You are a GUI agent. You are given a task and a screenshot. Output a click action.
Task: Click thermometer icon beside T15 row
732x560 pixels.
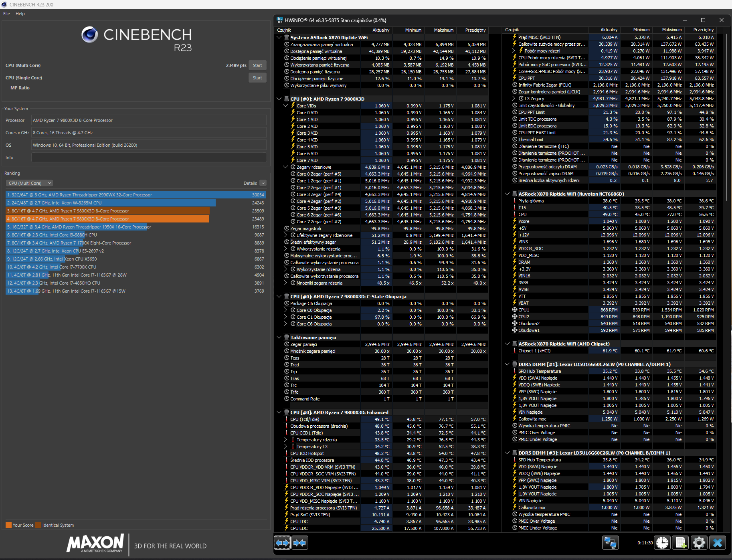[515, 208]
